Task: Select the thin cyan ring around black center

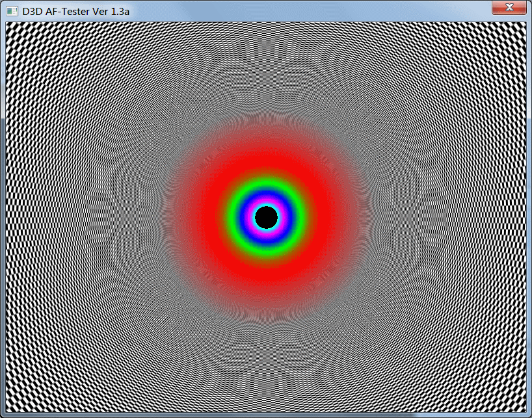Action: [x=266, y=204]
